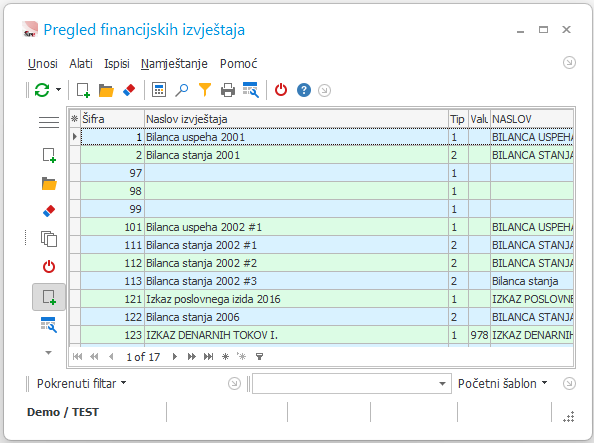Click the new record icon at sidebar top

point(49,155)
